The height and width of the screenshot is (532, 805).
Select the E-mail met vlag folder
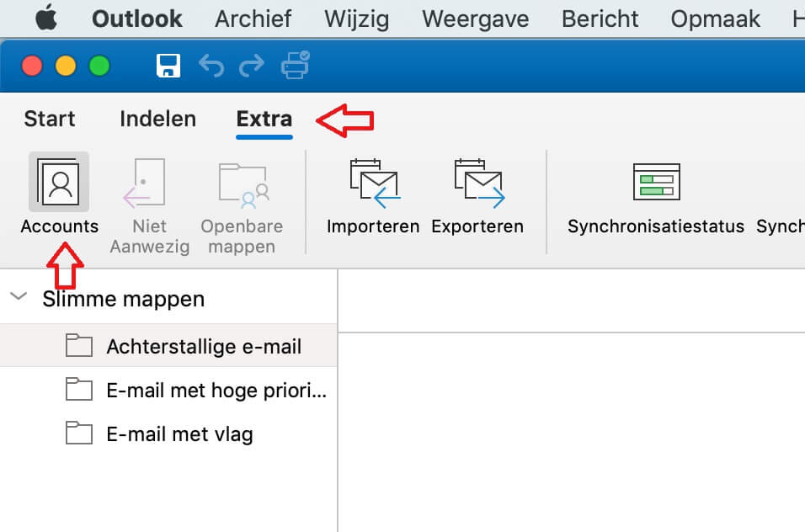coord(168,434)
